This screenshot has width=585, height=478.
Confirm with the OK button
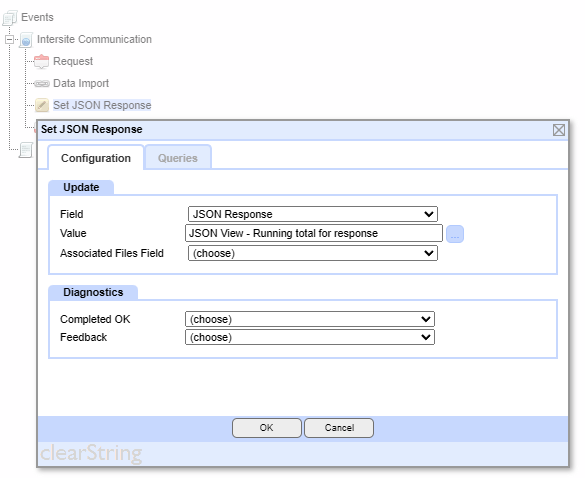(266, 428)
